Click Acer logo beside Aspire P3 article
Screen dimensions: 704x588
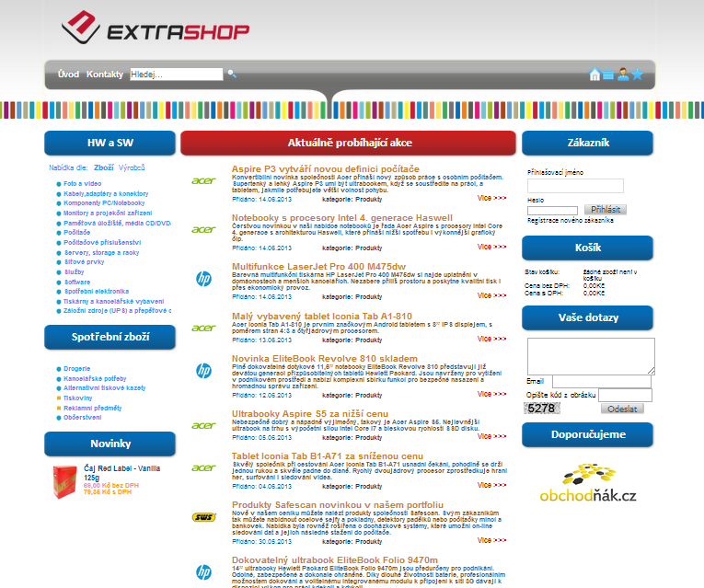(203, 181)
